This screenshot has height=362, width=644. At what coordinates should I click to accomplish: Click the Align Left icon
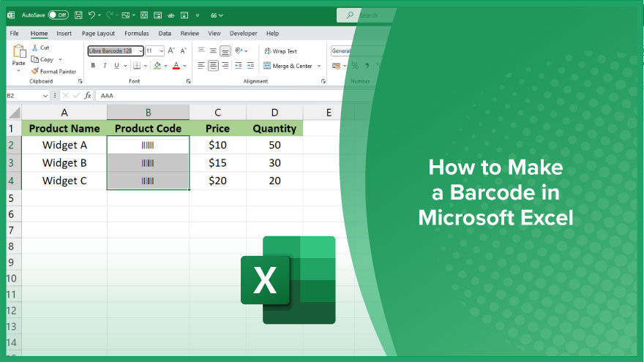coord(201,65)
